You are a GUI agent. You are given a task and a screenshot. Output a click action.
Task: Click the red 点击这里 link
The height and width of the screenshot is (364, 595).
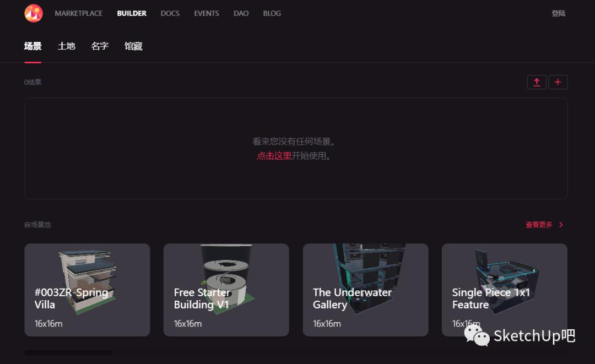(x=274, y=156)
